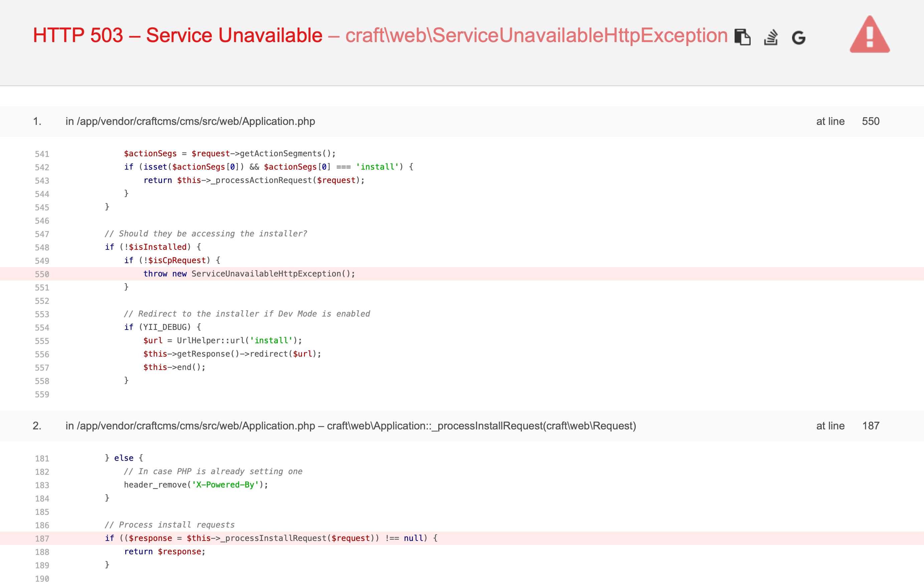
Task: Click comment 'Should they be accessing the installer?'
Action: 206,234
